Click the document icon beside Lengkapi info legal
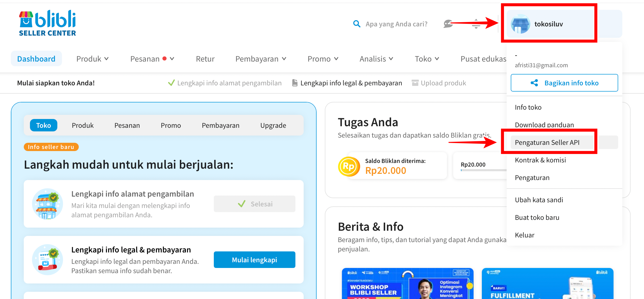644x299 pixels. (295, 83)
